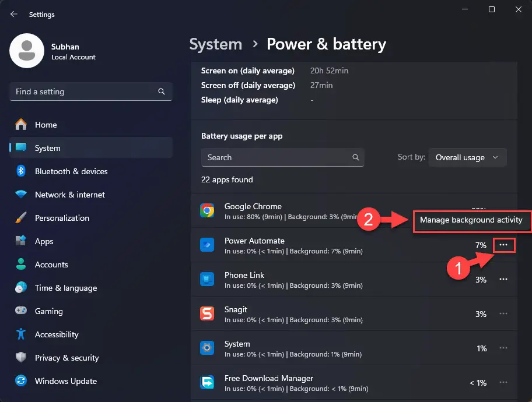
Task: Click the Accessibility figure icon
Action: [20, 334]
